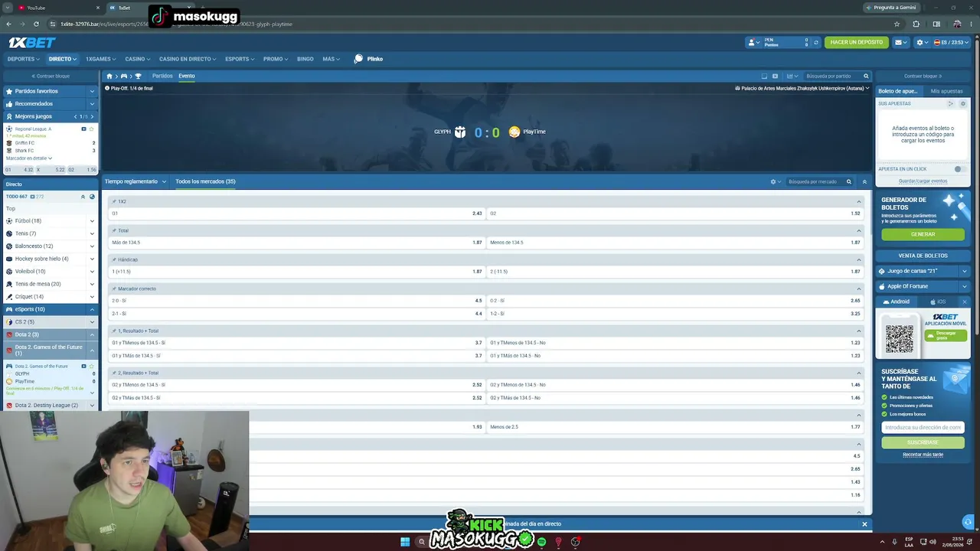Click the video stream icon in event toolbar
Image resolution: width=980 pixels, height=551 pixels.
(775, 77)
